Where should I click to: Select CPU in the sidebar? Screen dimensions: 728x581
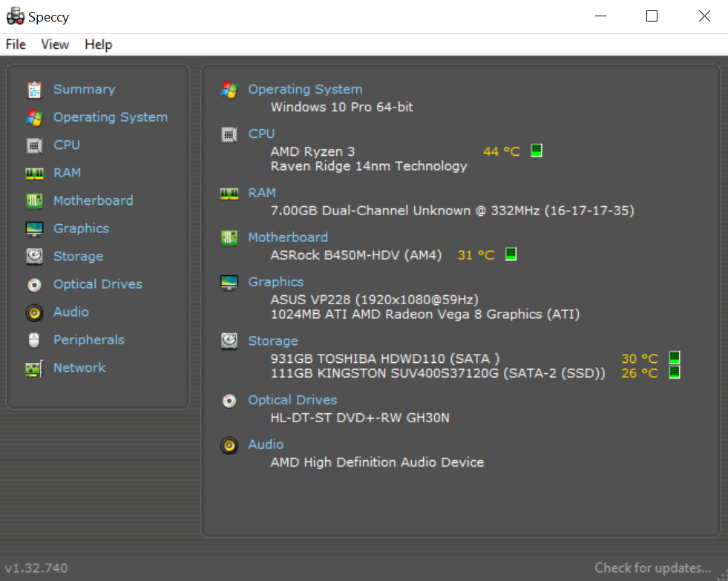(67, 145)
